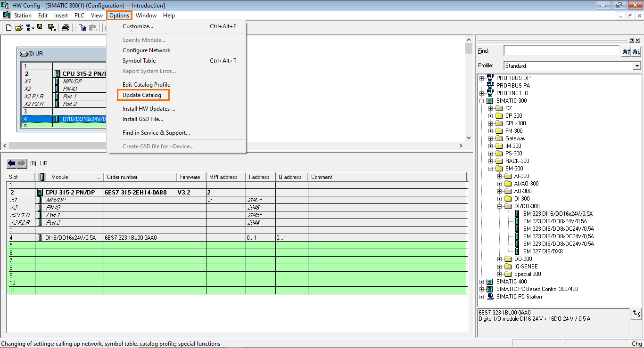Open the Window menu
This screenshot has width=644, height=348.
[x=146, y=16]
